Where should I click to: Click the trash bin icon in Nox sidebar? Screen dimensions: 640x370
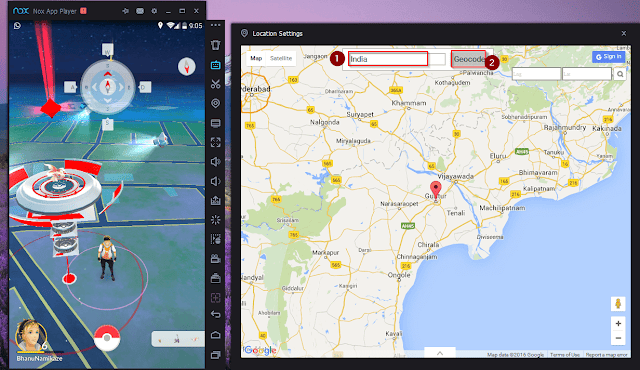pyautogui.click(x=216, y=45)
